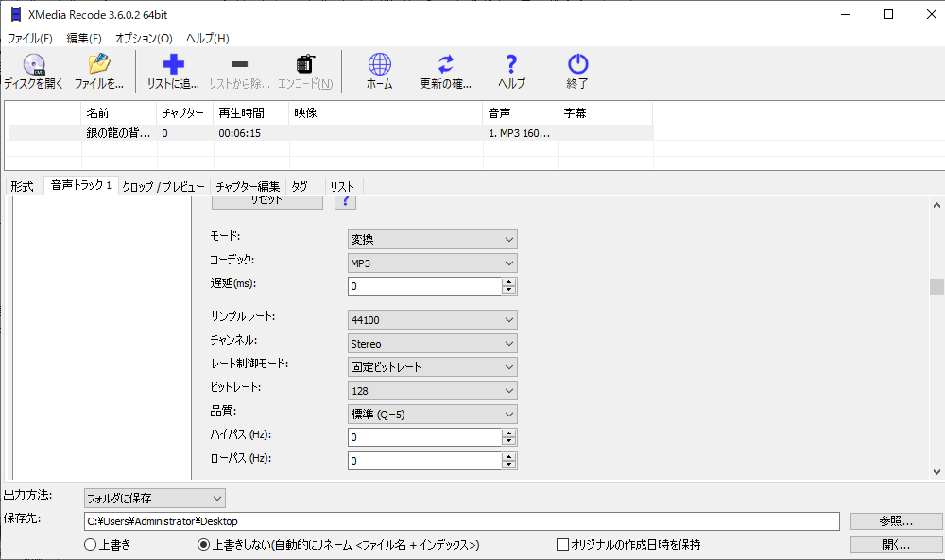The width and height of the screenshot is (945, 560).
Task: Enable オリジナルの作成日時を保持 checkbox
Action: click(560, 544)
